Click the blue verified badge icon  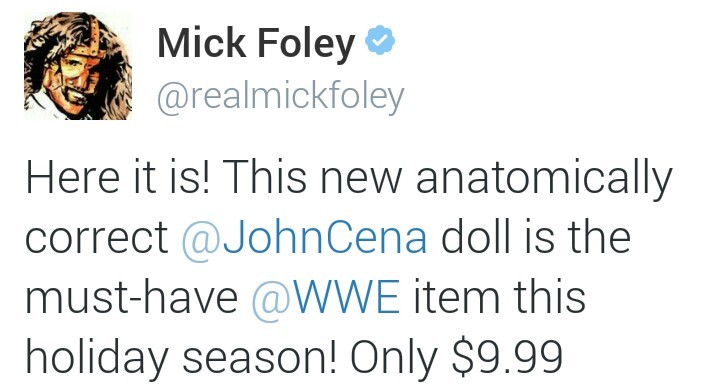coord(380,40)
